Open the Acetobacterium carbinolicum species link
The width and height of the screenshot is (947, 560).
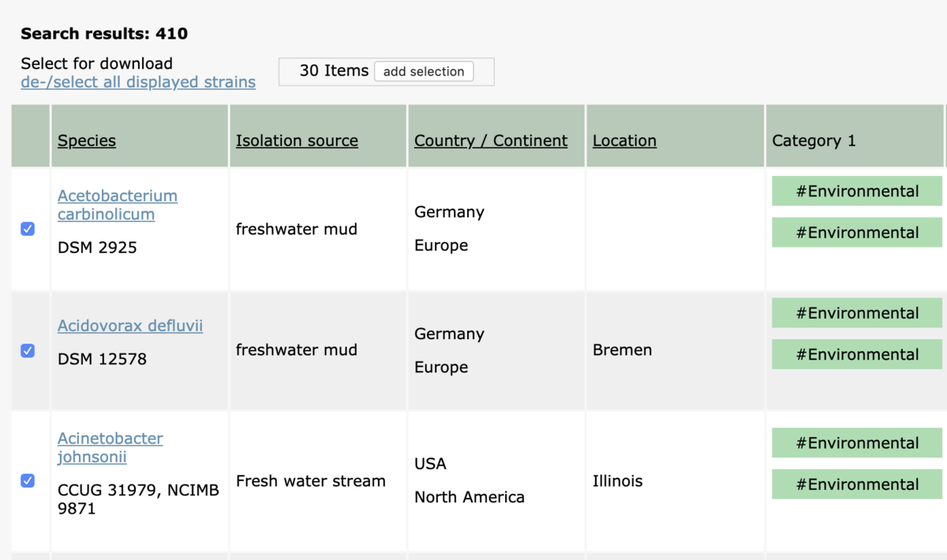(x=118, y=205)
